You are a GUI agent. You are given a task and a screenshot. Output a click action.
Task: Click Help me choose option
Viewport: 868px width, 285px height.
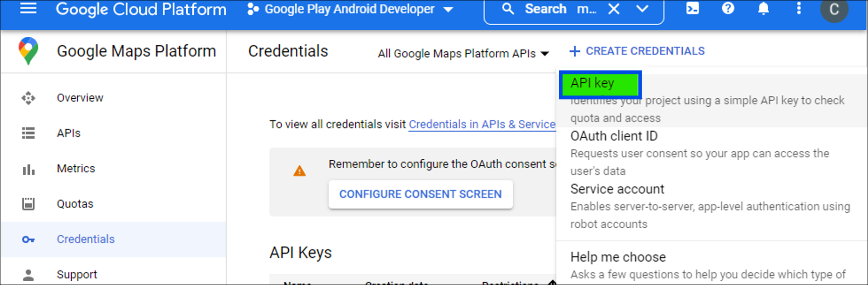point(618,257)
